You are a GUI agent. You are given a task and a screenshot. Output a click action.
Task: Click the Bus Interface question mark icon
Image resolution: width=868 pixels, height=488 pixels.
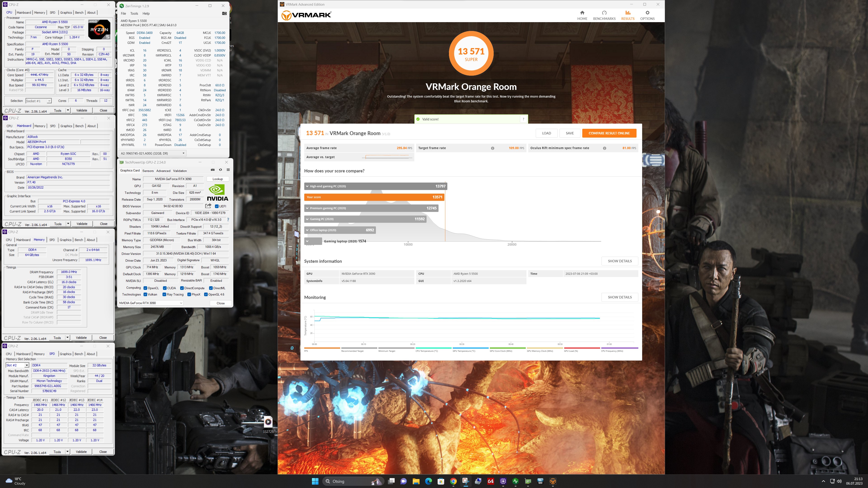point(228,220)
